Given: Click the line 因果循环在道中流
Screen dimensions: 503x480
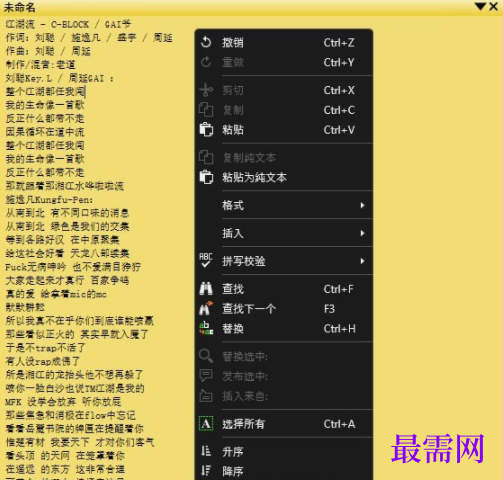Looking at the screenshot, I should (x=45, y=132).
